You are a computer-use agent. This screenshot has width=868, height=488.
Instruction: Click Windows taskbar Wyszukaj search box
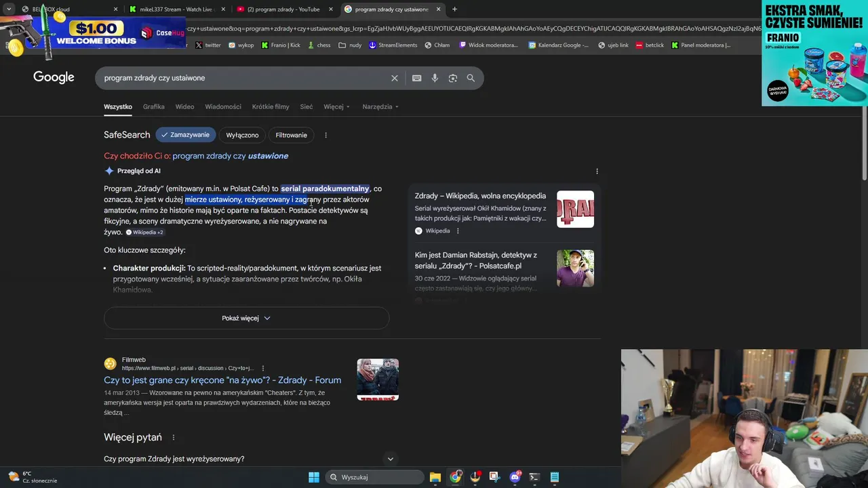(374, 477)
